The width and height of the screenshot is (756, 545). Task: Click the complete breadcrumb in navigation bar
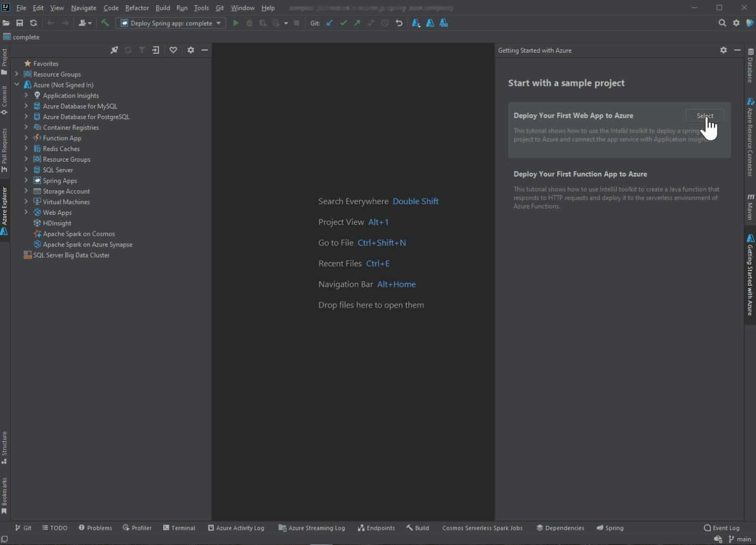22,37
